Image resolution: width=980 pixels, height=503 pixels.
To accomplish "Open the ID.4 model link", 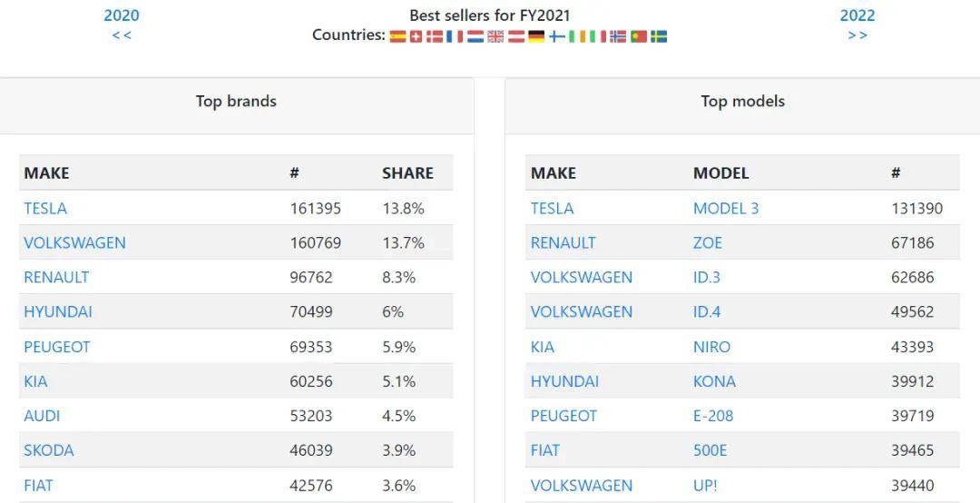I will pos(707,311).
